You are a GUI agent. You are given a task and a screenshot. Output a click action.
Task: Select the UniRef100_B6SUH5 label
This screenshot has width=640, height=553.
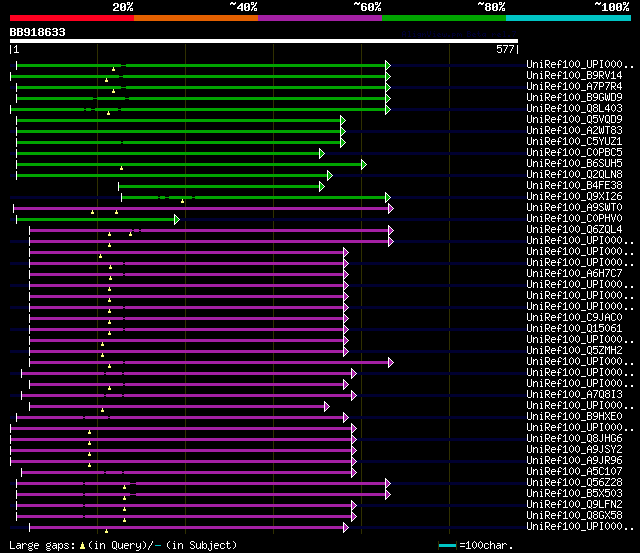coord(574,163)
